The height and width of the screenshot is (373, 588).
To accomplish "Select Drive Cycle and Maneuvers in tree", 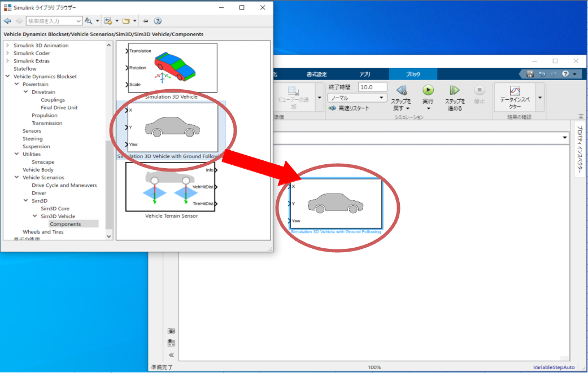I will pos(64,186).
